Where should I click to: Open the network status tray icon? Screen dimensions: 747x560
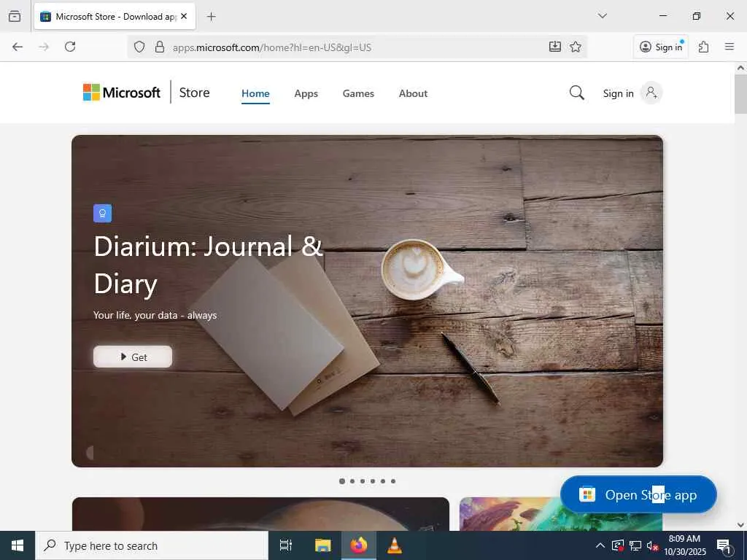(635, 545)
